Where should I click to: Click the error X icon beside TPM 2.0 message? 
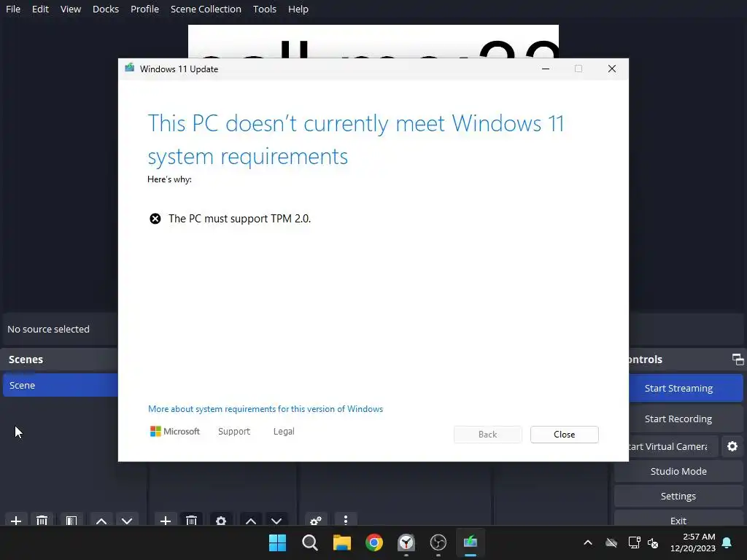click(155, 219)
